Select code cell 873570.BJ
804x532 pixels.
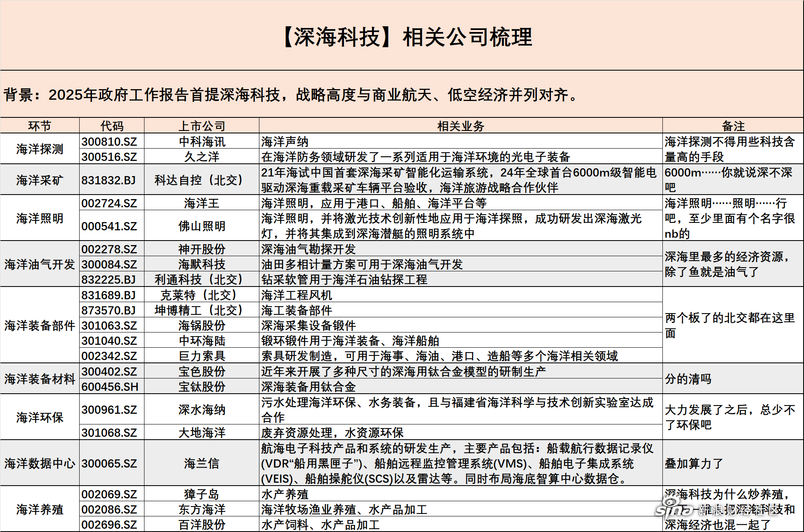pyautogui.click(x=112, y=310)
